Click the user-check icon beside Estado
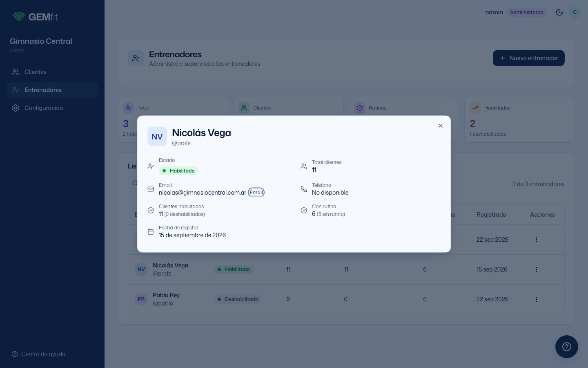 pos(151,166)
